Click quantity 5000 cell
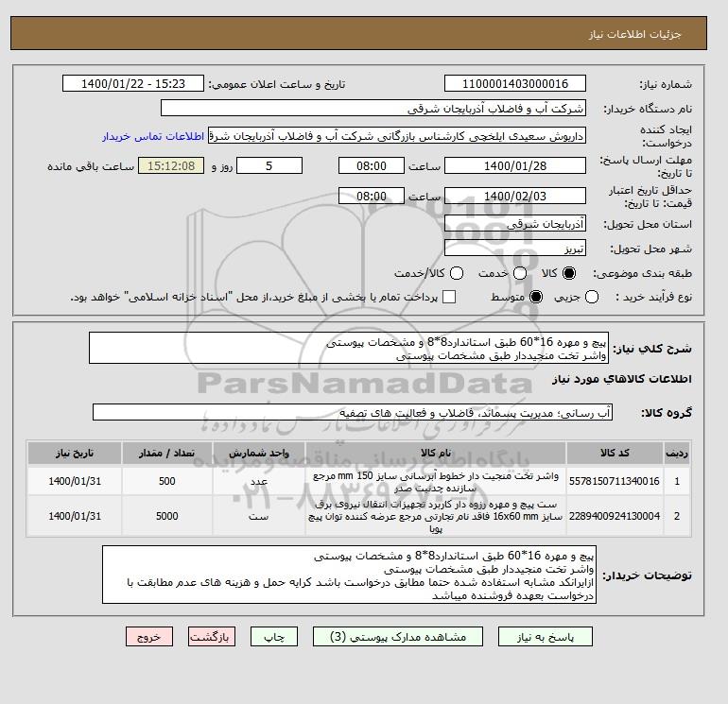Screen dimensions: 728x704 (167, 516)
